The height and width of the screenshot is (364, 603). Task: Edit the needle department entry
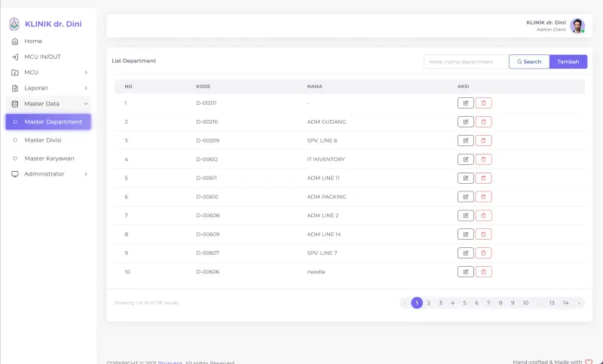point(465,272)
